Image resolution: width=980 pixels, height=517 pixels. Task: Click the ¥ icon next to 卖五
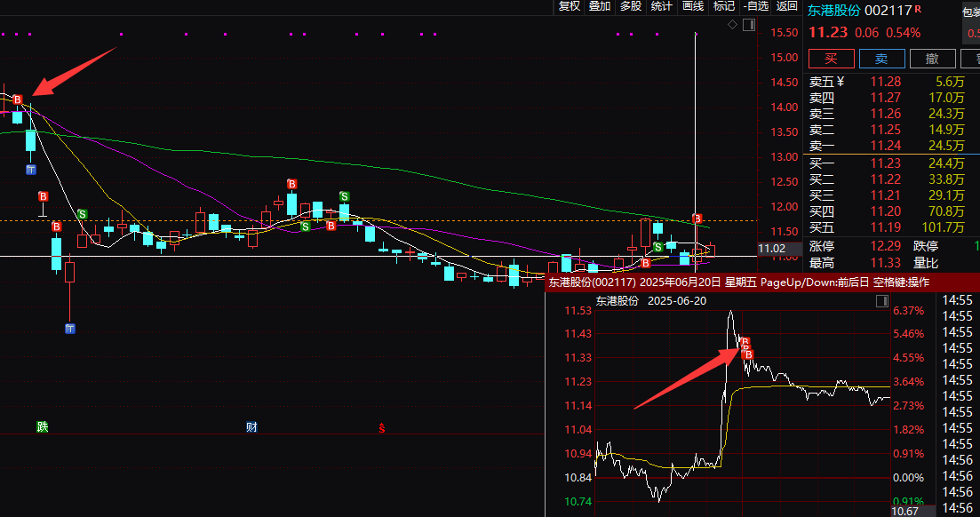pos(841,81)
